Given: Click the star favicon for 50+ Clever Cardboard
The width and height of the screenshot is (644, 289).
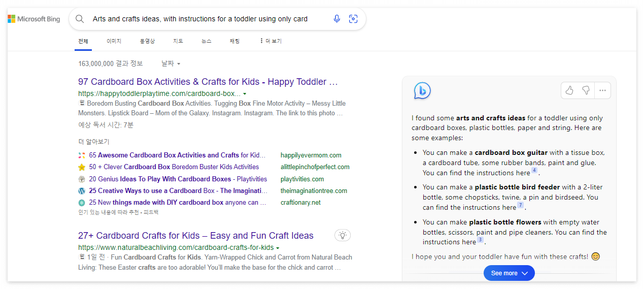Looking at the screenshot, I should 82,167.
